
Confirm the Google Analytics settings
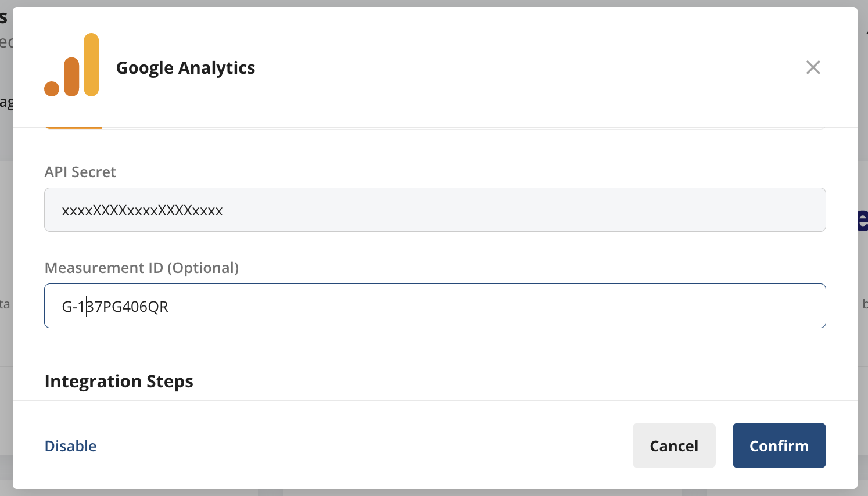pyautogui.click(x=779, y=445)
